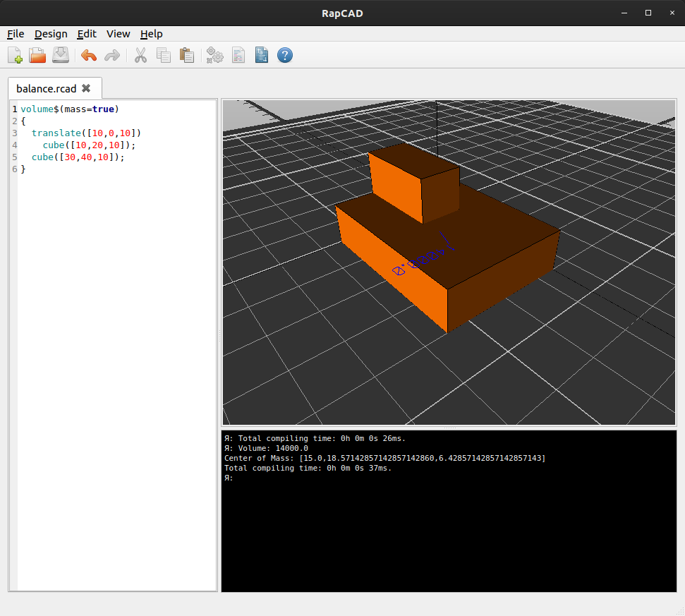Open the File menu
This screenshot has width=685, height=616.
16,34
